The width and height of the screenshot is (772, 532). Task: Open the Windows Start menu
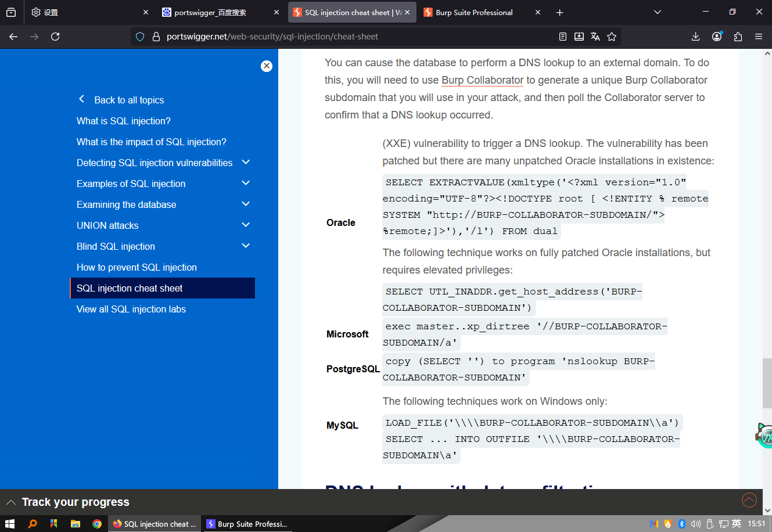(10, 524)
